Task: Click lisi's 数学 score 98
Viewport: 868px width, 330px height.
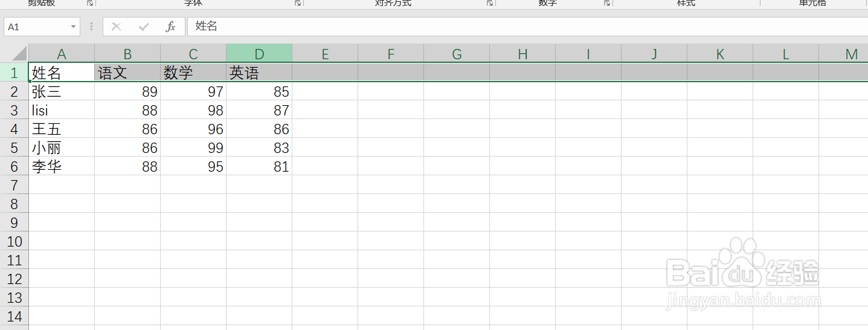Action: point(193,110)
